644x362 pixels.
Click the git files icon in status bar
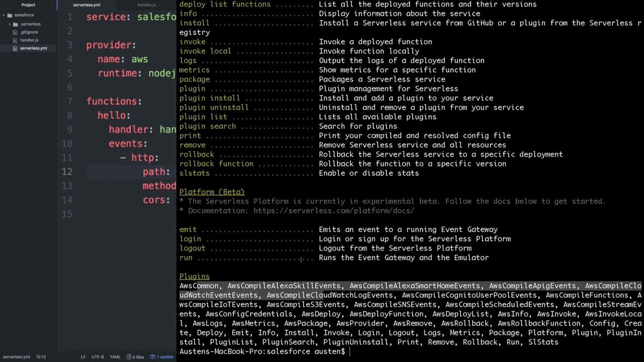pos(129,357)
